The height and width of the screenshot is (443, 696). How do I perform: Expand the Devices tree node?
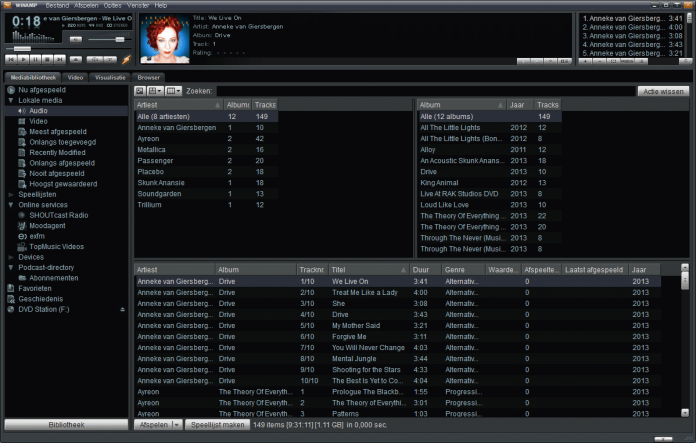pyautogui.click(x=11, y=257)
